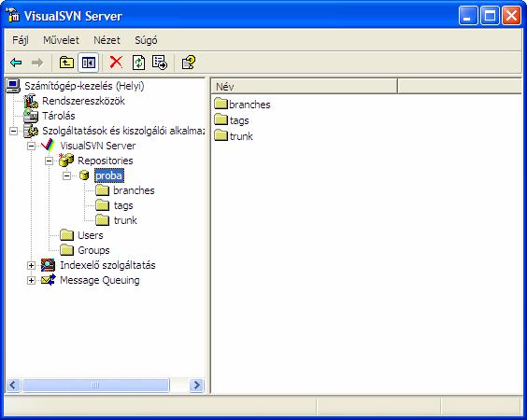Click the proba repository cylinder icon

coord(84,175)
